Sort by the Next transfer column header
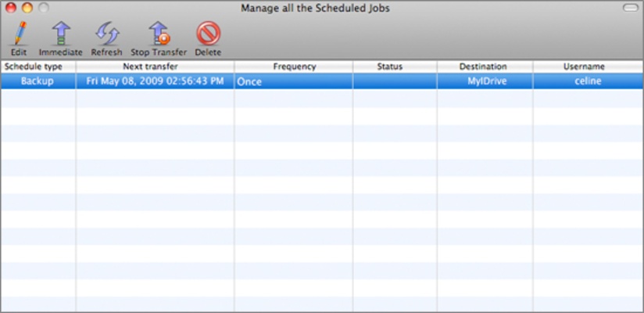This screenshot has height=313, width=644. [x=156, y=67]
